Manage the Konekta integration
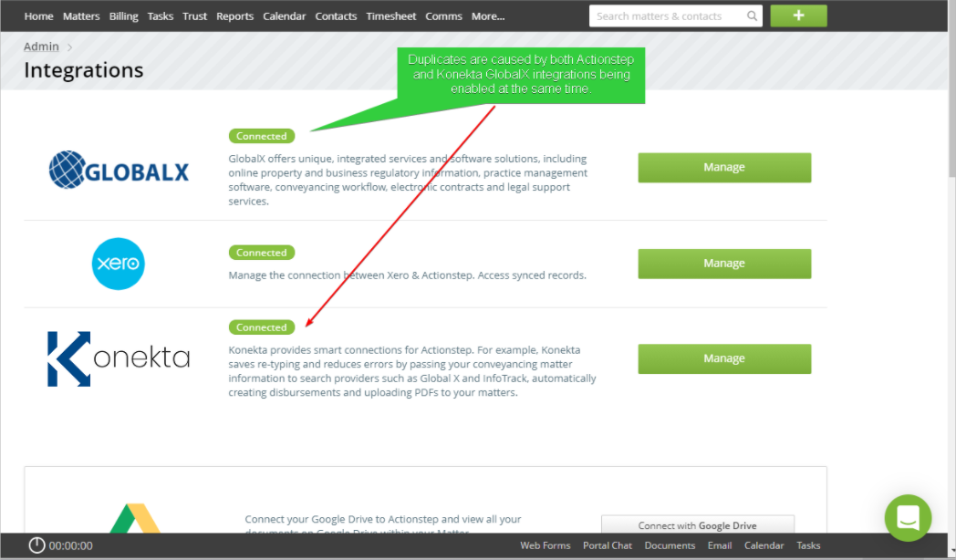The image size is (956, 560). coord(724,359)
